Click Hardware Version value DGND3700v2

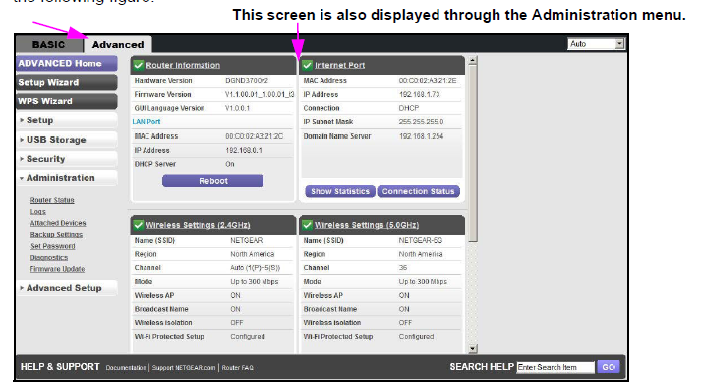(246, 81)
